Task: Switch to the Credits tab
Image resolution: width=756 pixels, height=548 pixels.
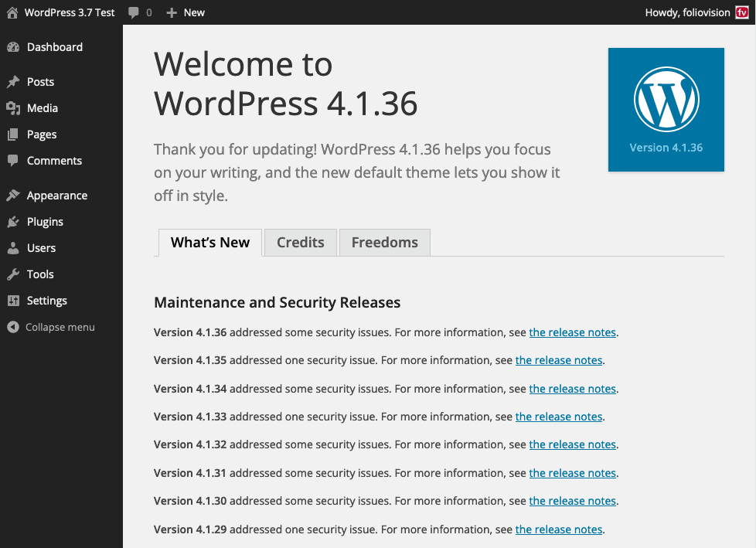Action: pyautogui.click(x=301, y=243)
